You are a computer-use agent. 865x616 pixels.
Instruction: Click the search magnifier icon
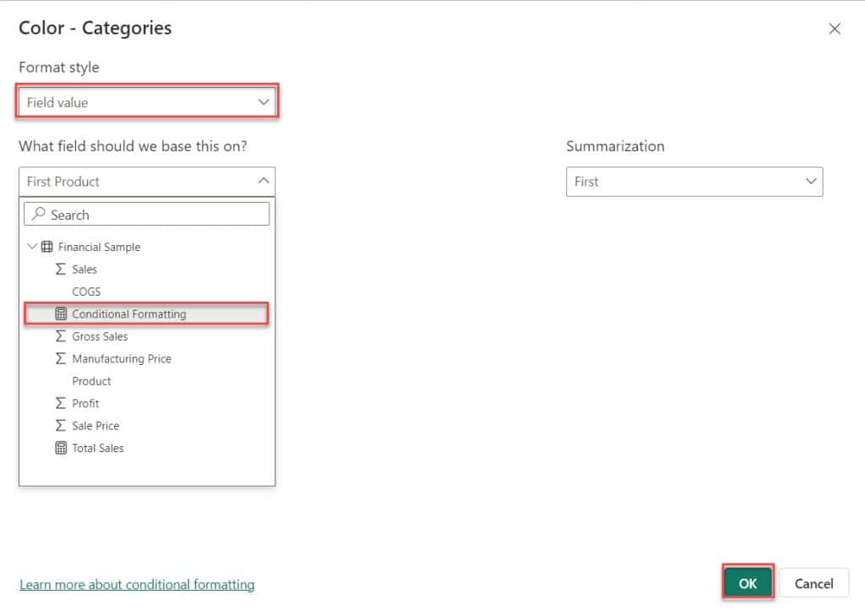tap(38, 214)
